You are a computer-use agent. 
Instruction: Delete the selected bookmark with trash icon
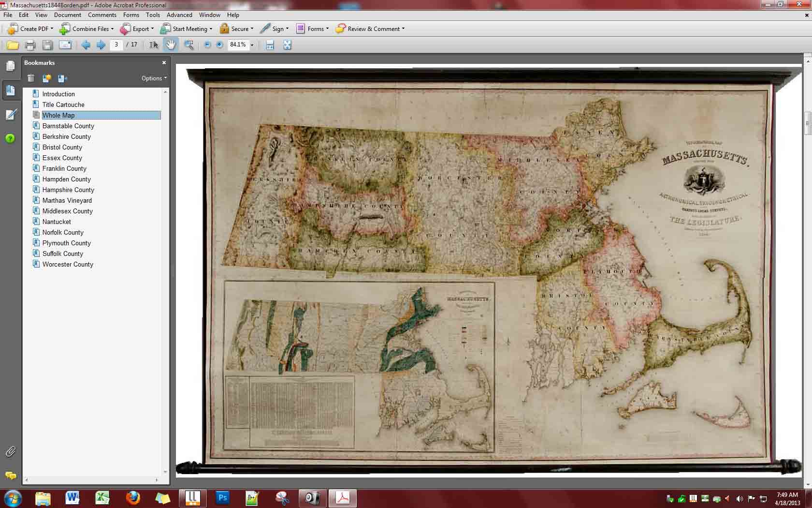(x=31, y=78)
